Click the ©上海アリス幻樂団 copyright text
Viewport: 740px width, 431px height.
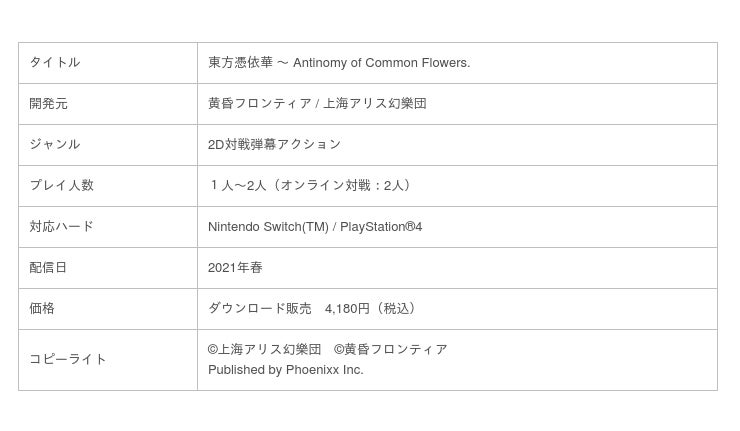pos(264,350)
